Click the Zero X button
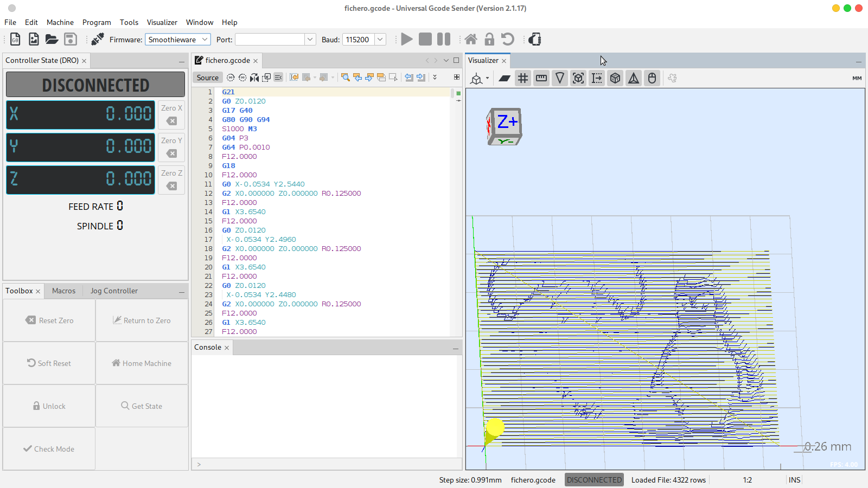Viewport: 868px width, 488px height. click(171, 114)
